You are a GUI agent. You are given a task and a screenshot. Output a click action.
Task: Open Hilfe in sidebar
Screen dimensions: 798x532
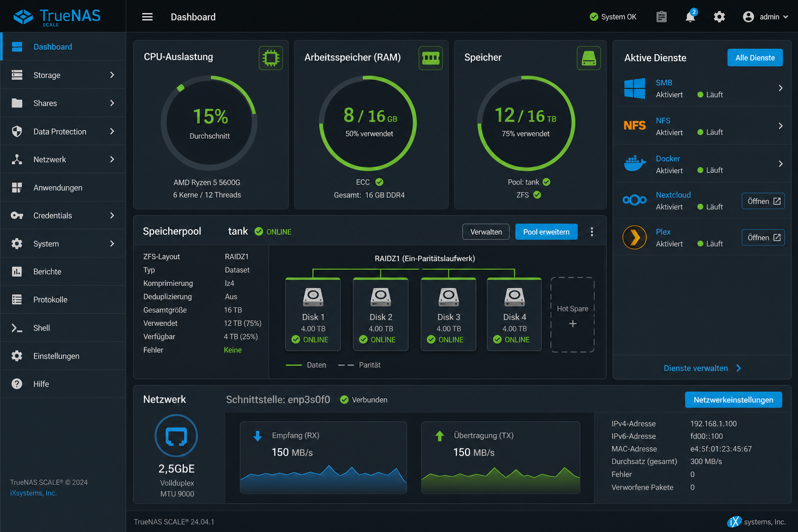click(63, 384)
